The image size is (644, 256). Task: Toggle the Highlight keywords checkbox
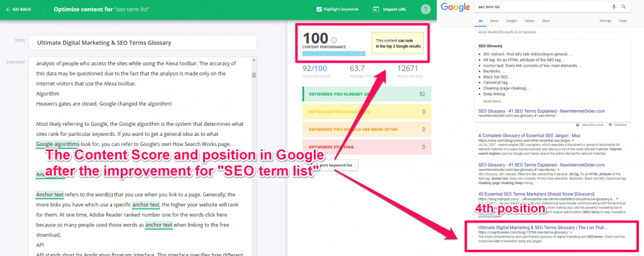(319, 9)
